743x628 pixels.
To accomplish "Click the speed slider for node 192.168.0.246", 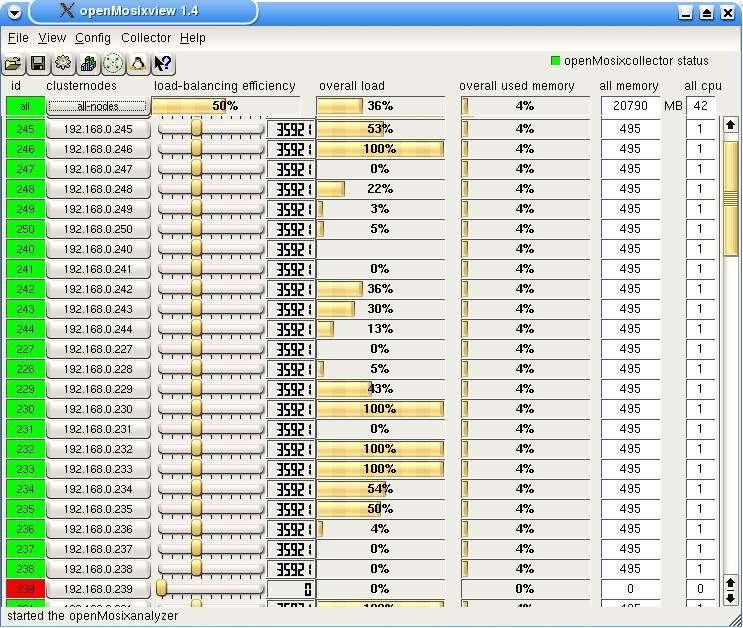I will [x=210, y=149].
